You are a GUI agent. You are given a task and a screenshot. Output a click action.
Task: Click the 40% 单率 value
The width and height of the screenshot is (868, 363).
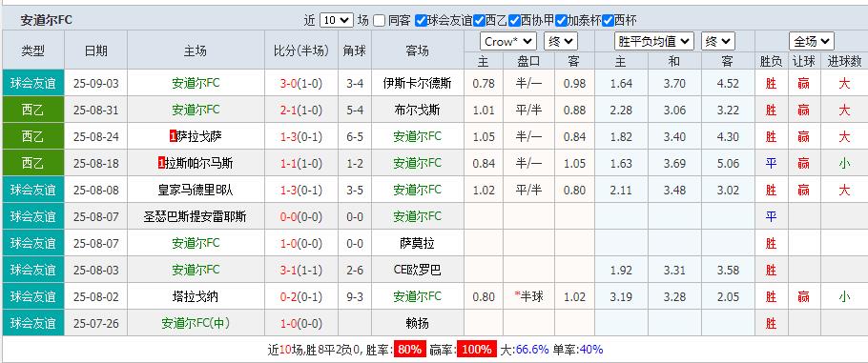pyautogui.click(x=590, y=349)
